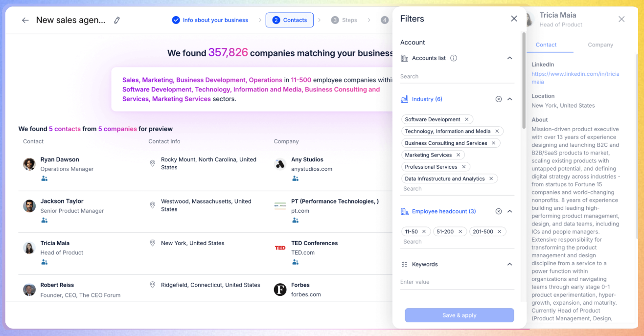Click the Industry search field
644x336 pixels.
pos(457,189)
